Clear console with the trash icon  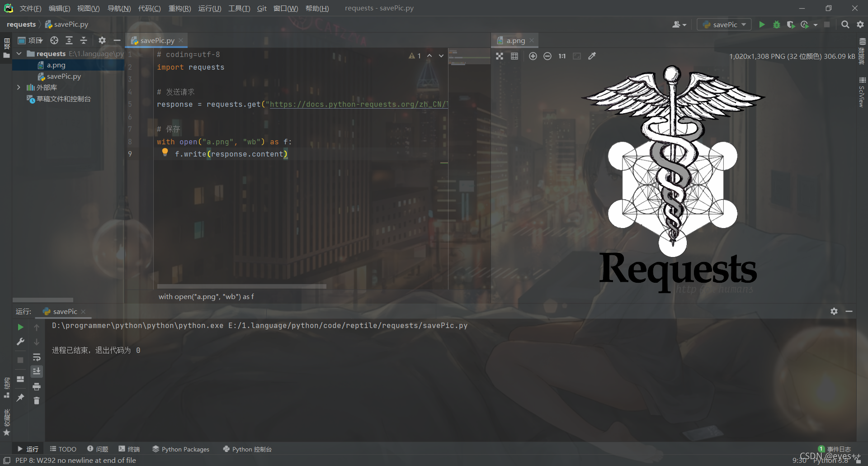coord(37,400)
